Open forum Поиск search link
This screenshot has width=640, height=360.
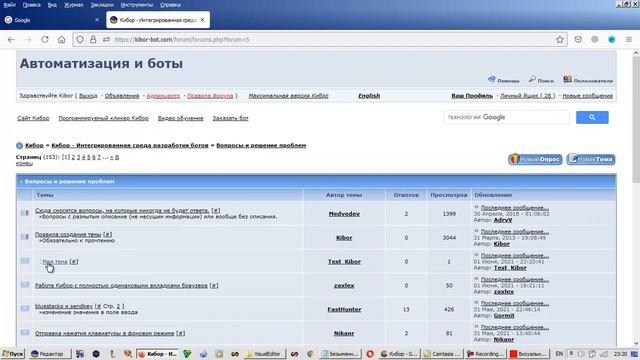[x=541, y=80]
